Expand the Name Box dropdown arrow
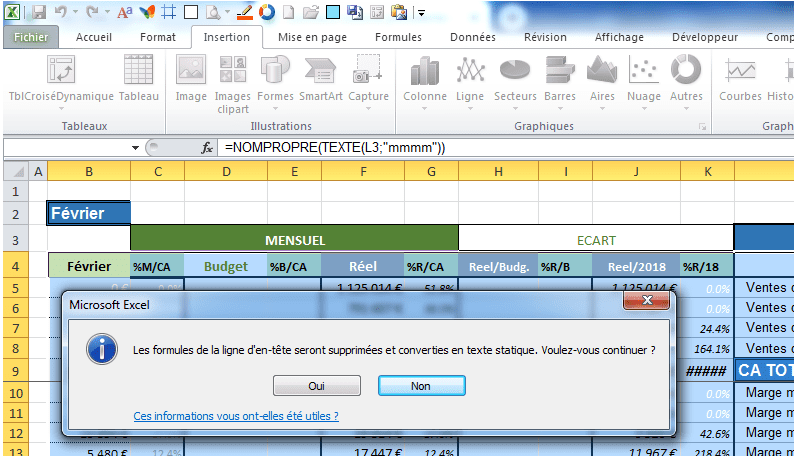 [x=136, y=147]
